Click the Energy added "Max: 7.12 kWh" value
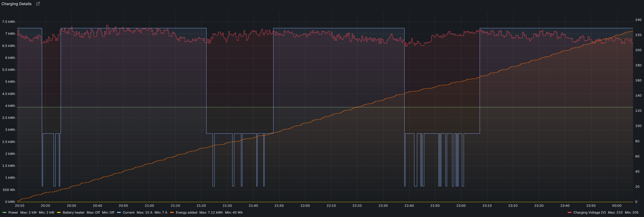The width and height of the screenshot is (644, 217). [x=211, y=213]
